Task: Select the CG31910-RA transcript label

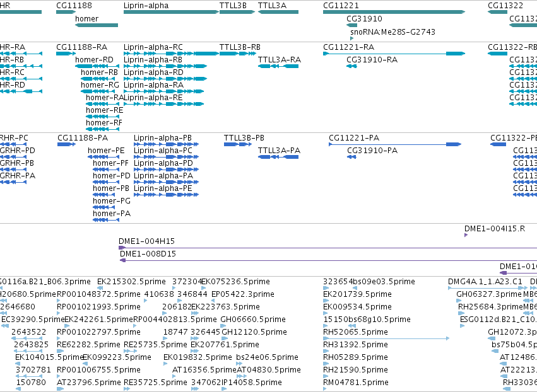Action: click(372, 59)
